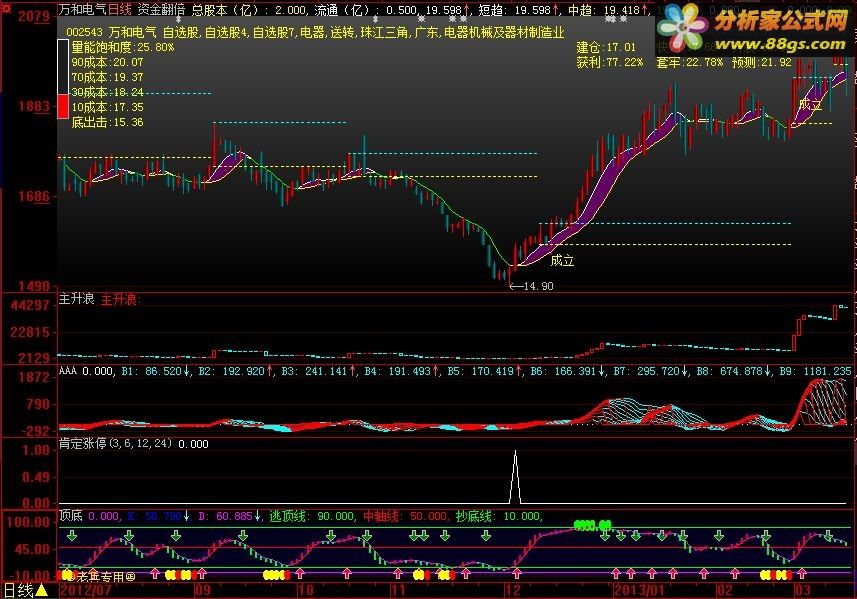Click the yellow triangle beside 日线
Screen dimensions: 857x599
coord(42,590)
